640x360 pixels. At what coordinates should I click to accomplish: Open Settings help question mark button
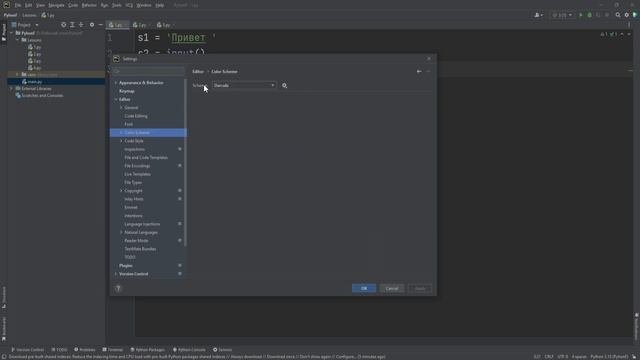[118, 289]
